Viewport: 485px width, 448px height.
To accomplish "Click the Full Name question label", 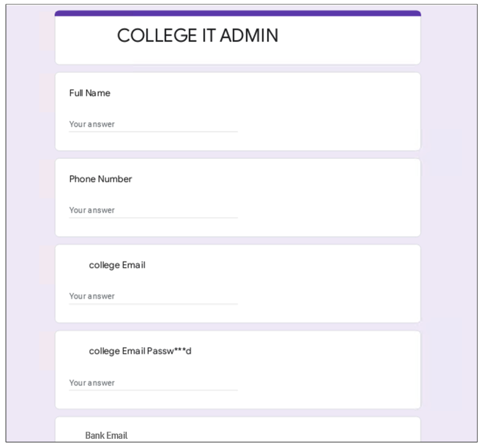I will coord(90,93).
